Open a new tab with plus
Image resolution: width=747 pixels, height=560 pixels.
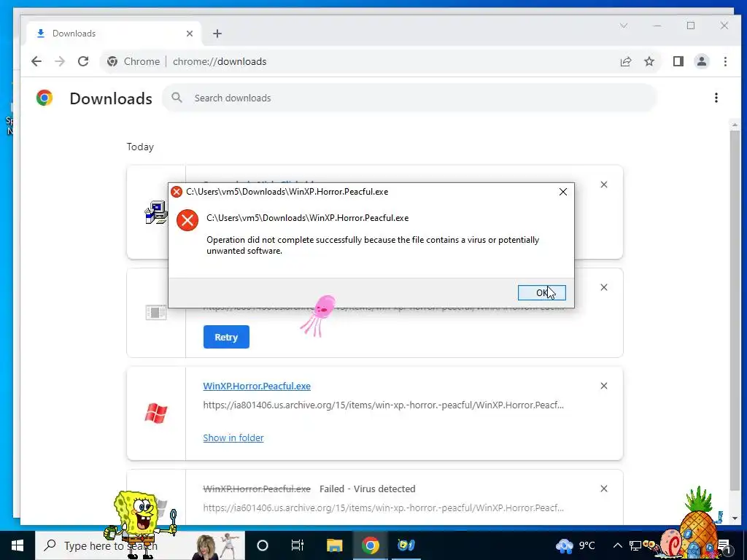(217, 34)
